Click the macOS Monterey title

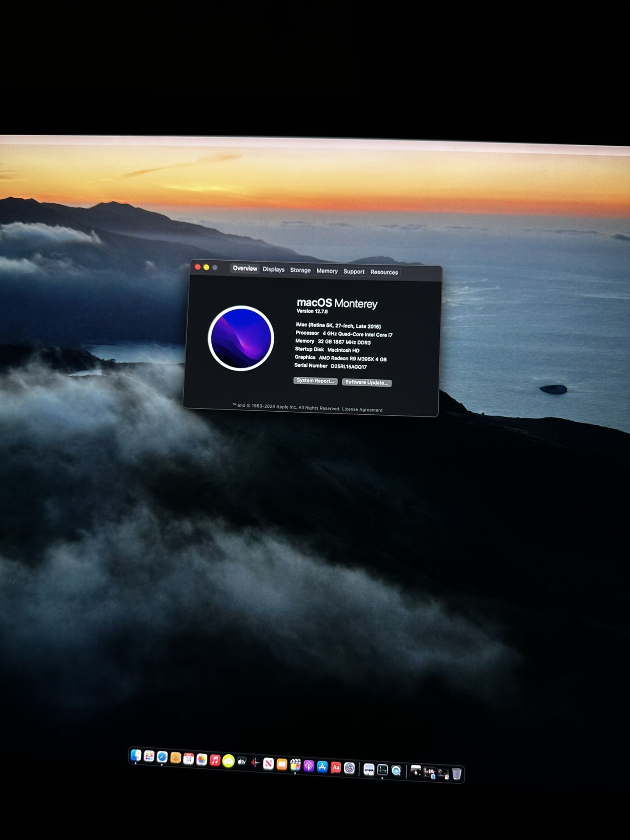coord(337,303)
